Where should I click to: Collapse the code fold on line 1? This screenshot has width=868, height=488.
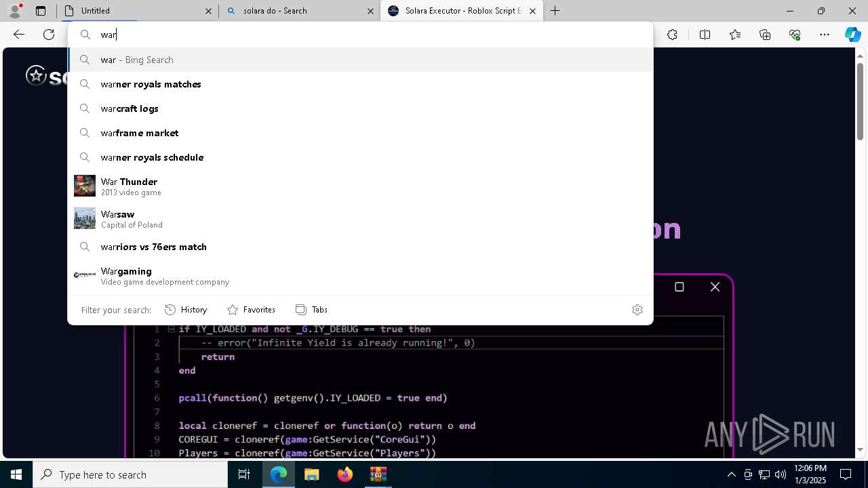tap(171, 329)
